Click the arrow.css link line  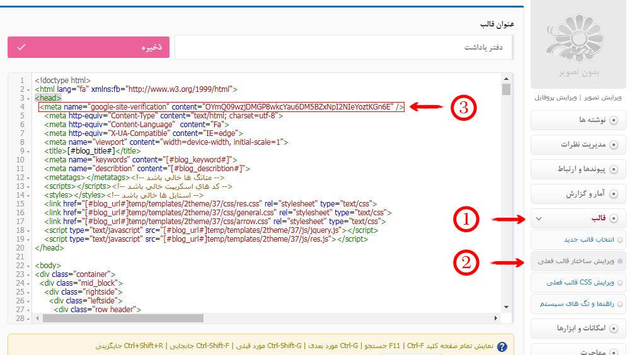point(216,222)
